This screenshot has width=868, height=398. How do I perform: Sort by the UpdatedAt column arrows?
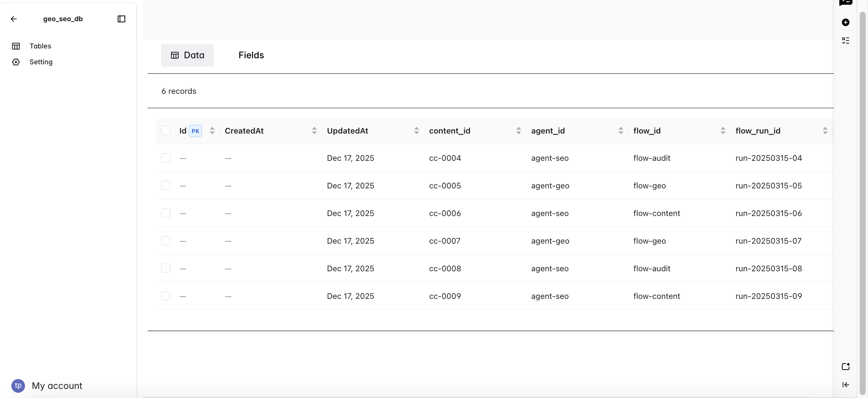(x=417, y=131)
